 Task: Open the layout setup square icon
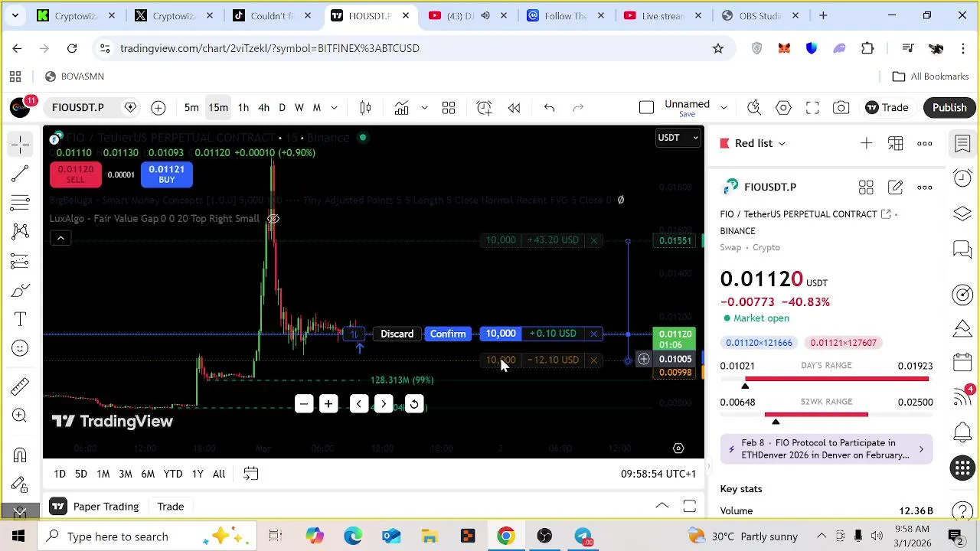click(x=646, y=108)
